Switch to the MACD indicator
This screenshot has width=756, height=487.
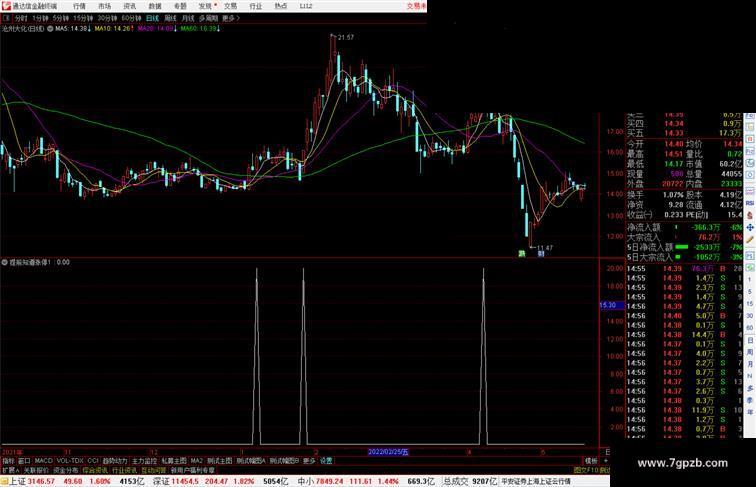43,461
